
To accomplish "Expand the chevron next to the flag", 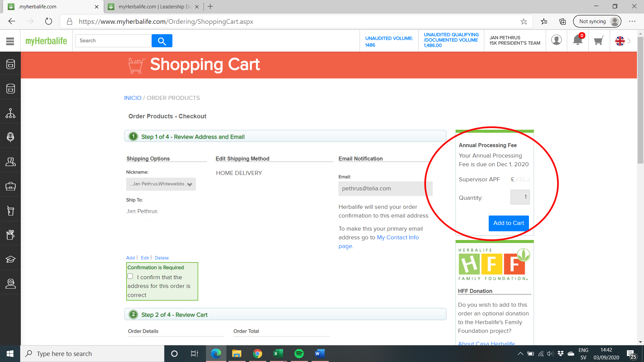I will tap(629, 41).
